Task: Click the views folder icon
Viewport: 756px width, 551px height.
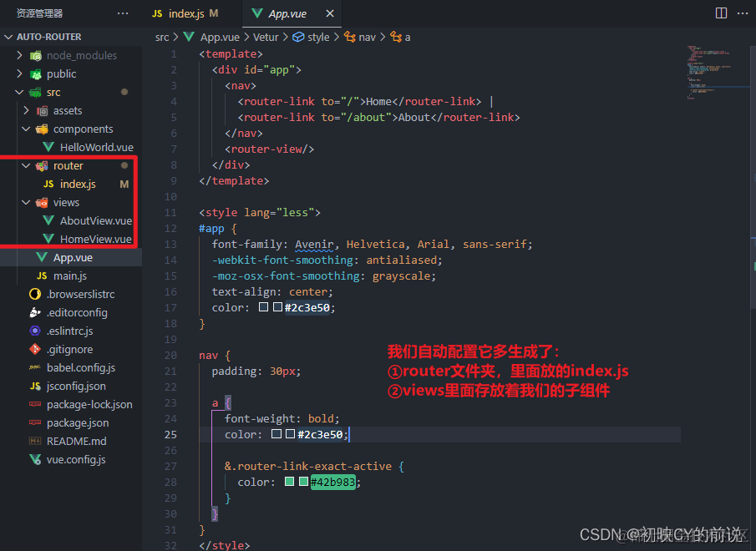Action: click(42, 202)
